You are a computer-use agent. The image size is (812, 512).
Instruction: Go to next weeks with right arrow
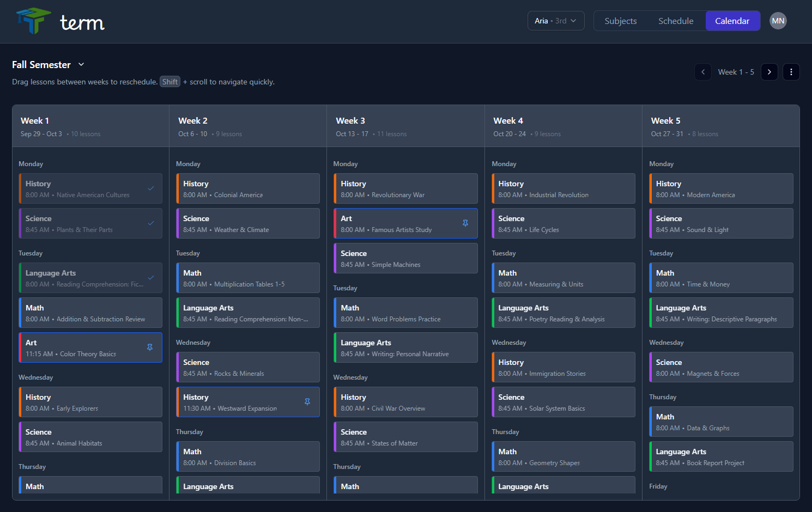tap(769, 72)
